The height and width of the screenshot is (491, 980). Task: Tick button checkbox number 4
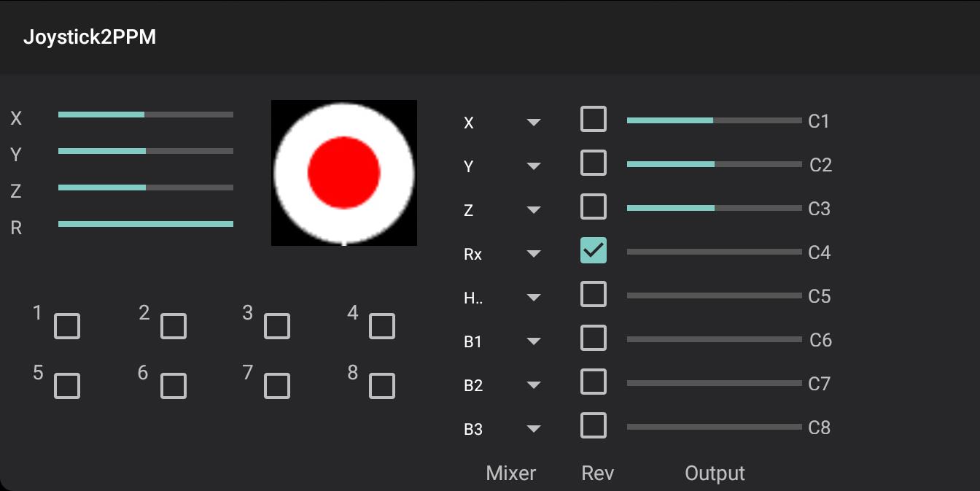382,326
